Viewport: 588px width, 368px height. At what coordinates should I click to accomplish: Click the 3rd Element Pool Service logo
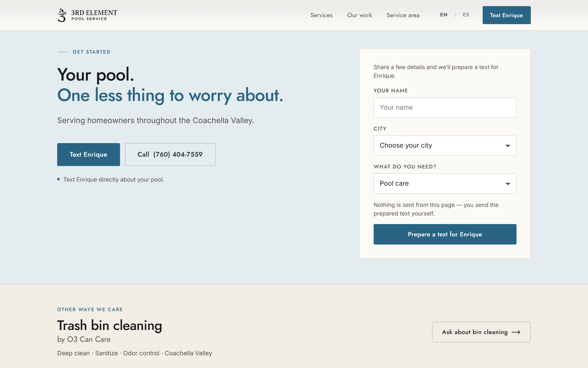click(x=87, y=15)
